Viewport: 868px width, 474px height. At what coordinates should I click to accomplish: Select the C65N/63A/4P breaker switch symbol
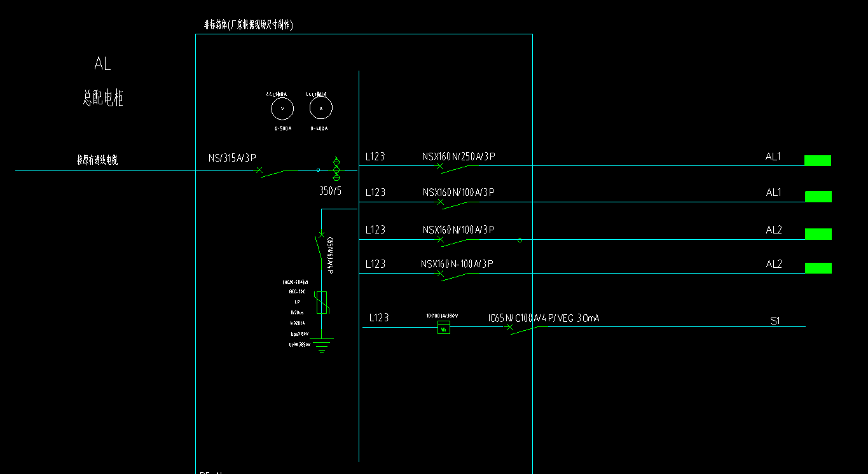point(319,246)
